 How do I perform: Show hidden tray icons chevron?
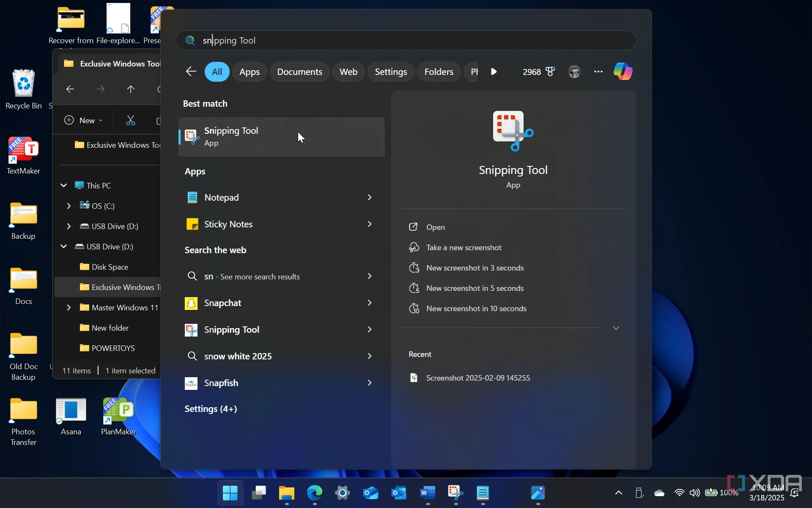tap(618, 493)
